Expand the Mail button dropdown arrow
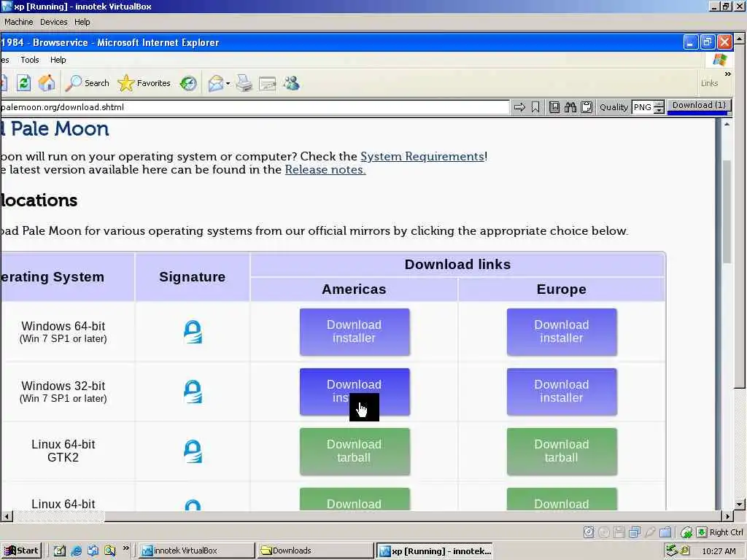The width and height of the screenshot is (747, 560). (228, 84)
